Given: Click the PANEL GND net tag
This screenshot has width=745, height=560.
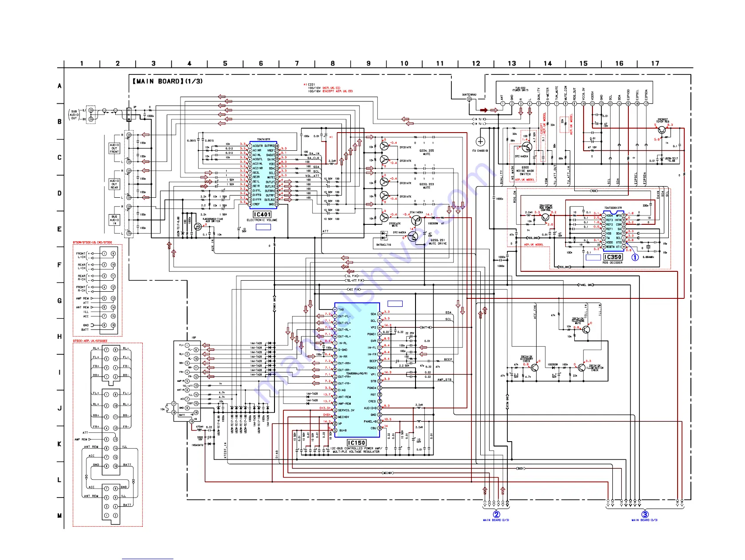Looking at the screenshot, I should click(x=586, y=285).
